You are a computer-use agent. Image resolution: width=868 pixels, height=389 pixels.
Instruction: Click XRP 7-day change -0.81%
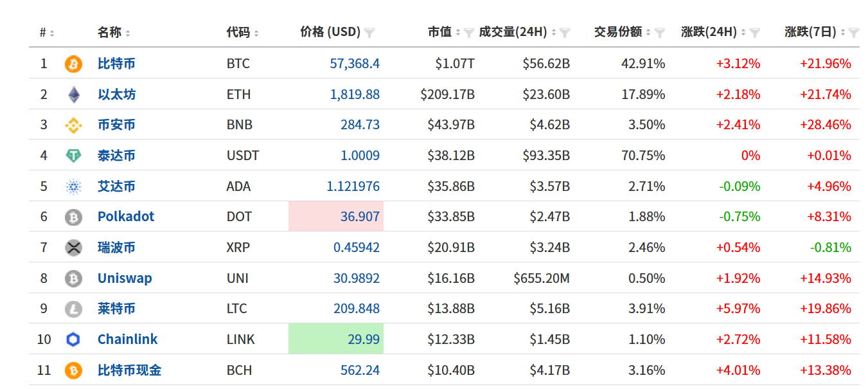(831, 248)
